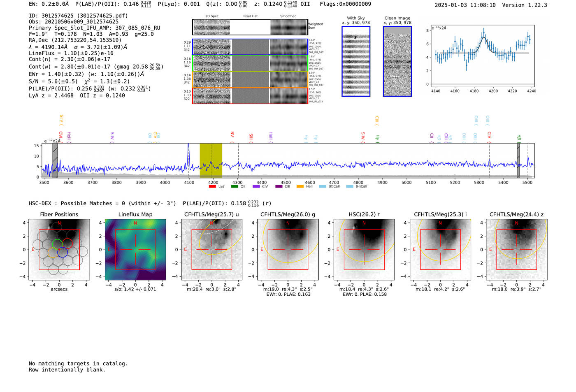Image resolution: width=576 pixels, height=392 pixels.
Task: Click the S/N = 5.6(±0.5) value
Action: point(53,81)
